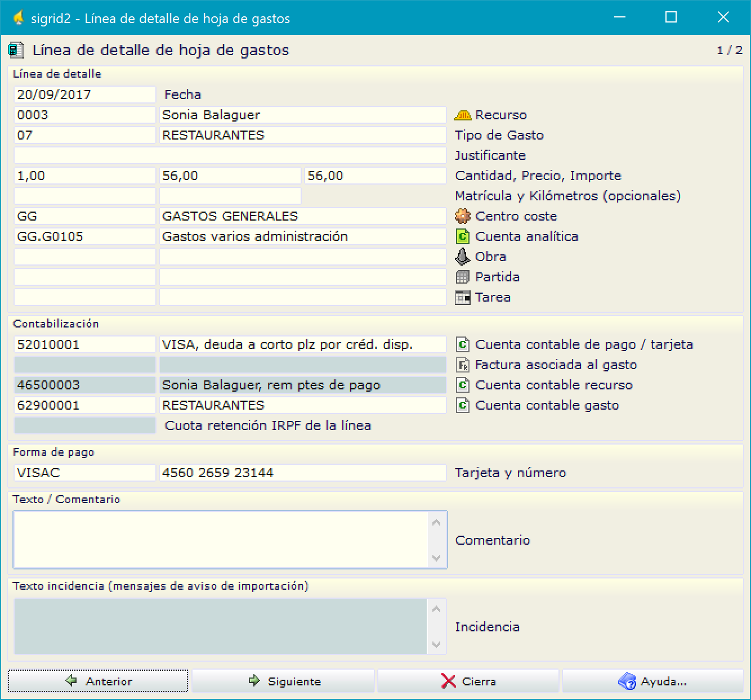Click the Incidencia scrollbar down arrow
This screenshot has height=700, width=751.
[436, 644]
